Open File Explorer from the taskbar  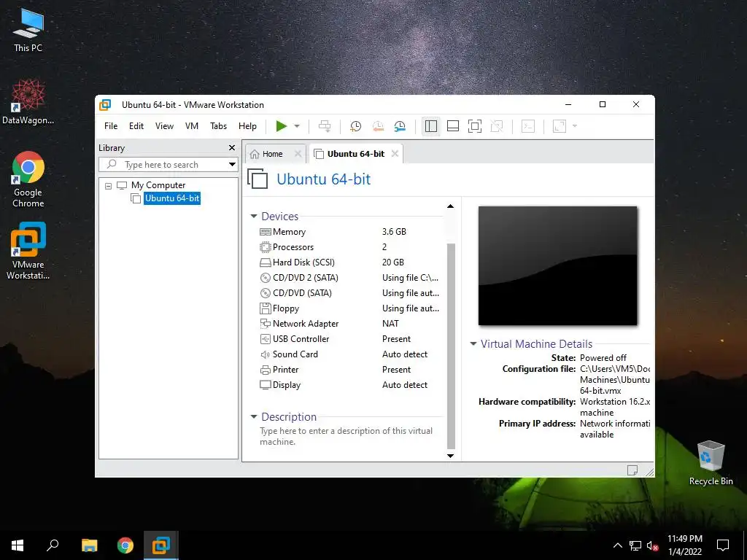pyautogui.click(x=89, y=545)
